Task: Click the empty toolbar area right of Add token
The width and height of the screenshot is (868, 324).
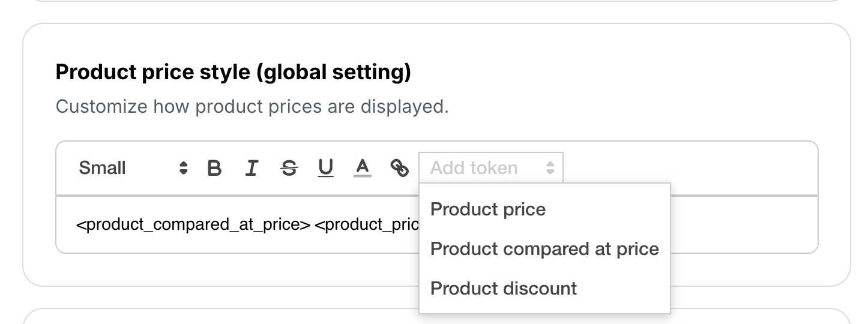Action: pos(690,169)
